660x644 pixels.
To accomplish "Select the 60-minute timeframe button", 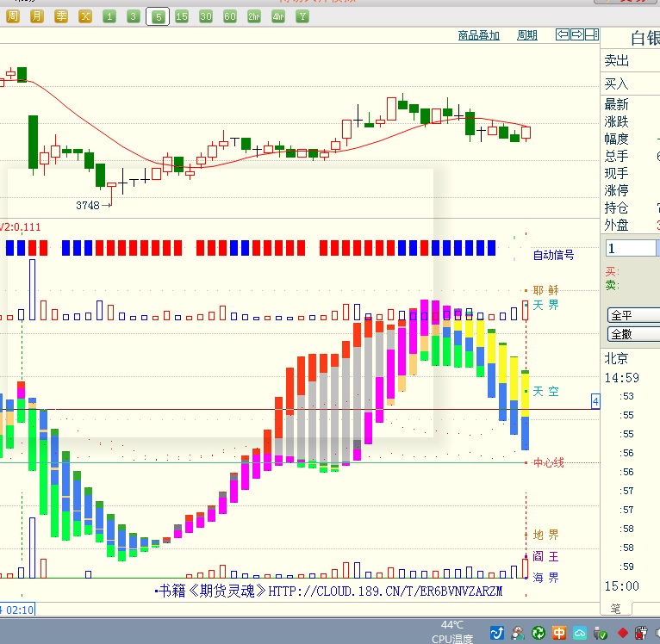I will tap(230, 16).
